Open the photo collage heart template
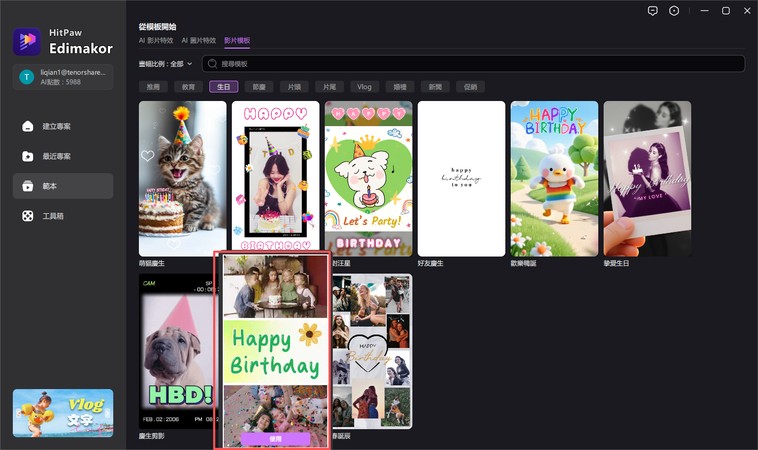This screenshot has height=450, width=758. [372, 351]
